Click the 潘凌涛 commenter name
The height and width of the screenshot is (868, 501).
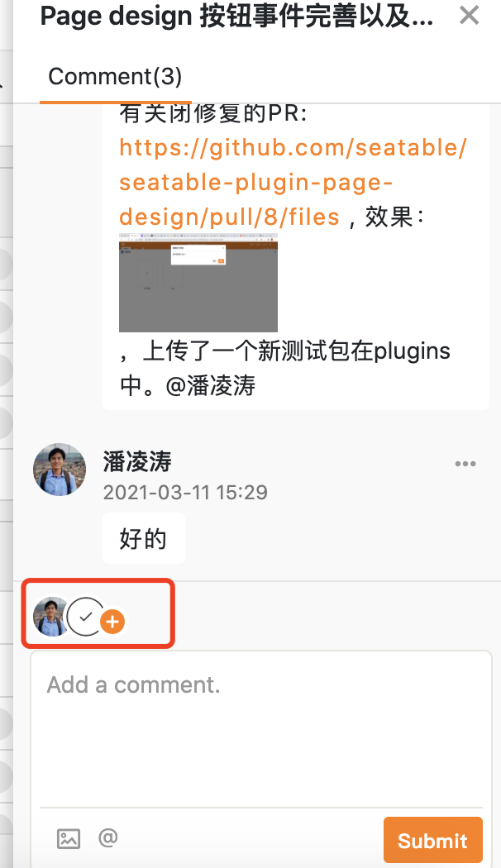click(x=137, y=461)
